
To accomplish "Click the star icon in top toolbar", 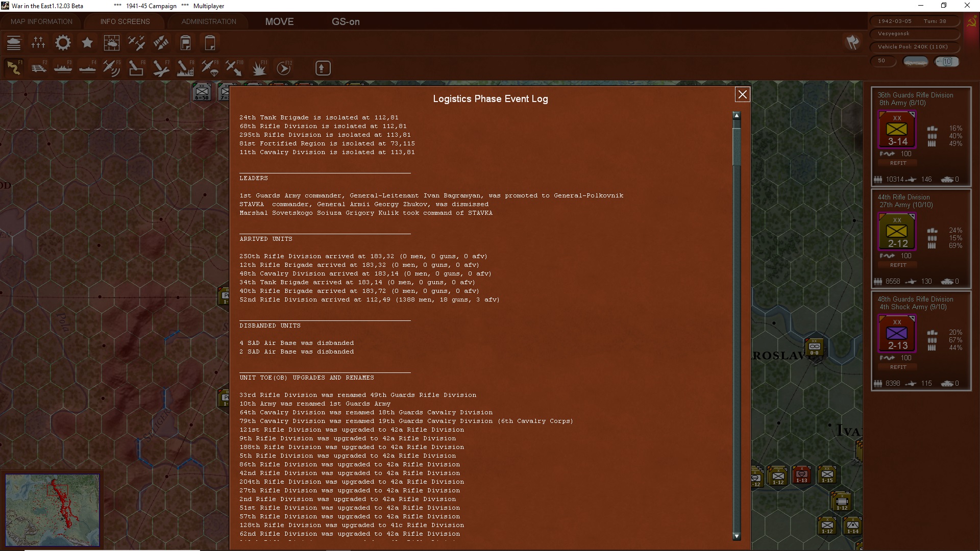I will coord(87,43).
